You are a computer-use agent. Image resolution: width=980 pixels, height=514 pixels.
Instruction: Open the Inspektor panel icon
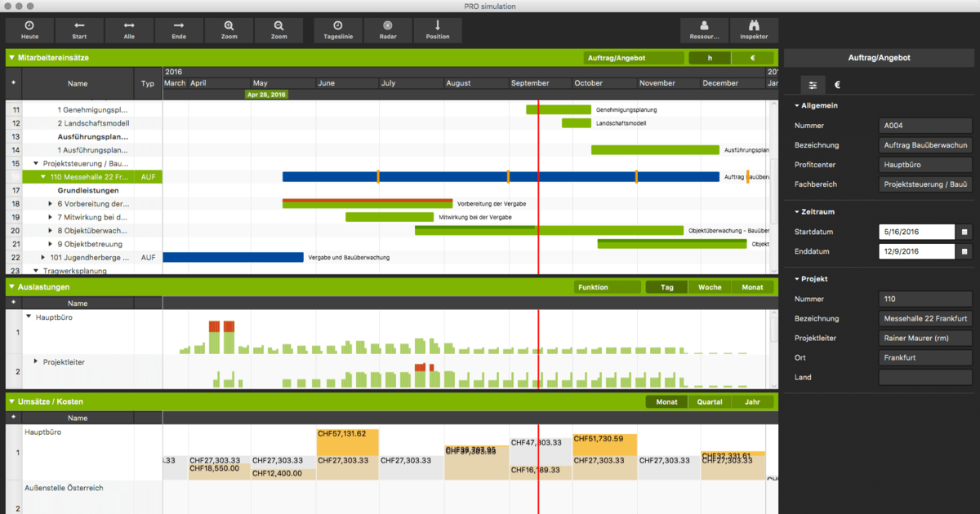click(754, 30)
